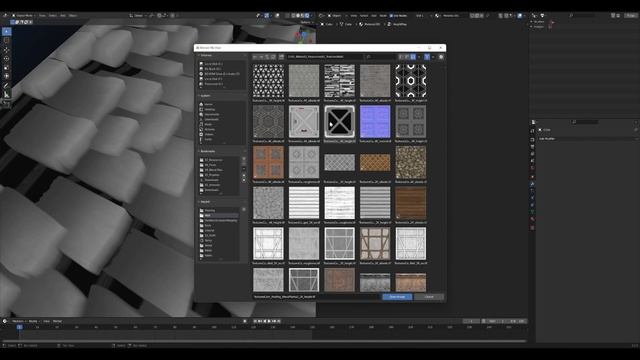Switch file browser to thumbnail display
This screenshot has width=640, height=360.
pyautogui.click(x=413, y=57)
